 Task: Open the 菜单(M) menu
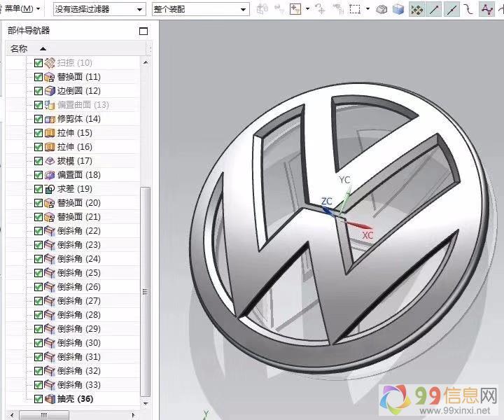(x=21, y=9)
